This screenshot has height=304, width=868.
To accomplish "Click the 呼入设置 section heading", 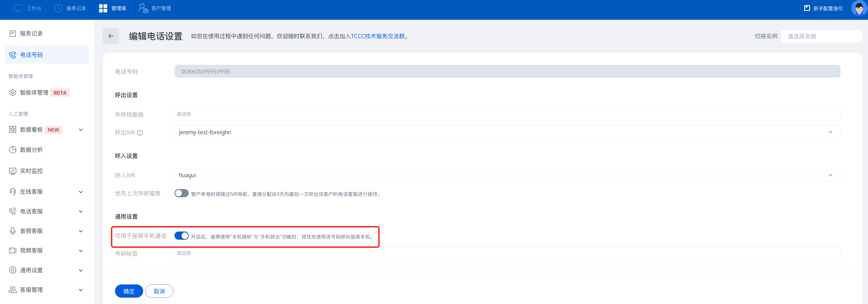I will click(x=126, y=156).
